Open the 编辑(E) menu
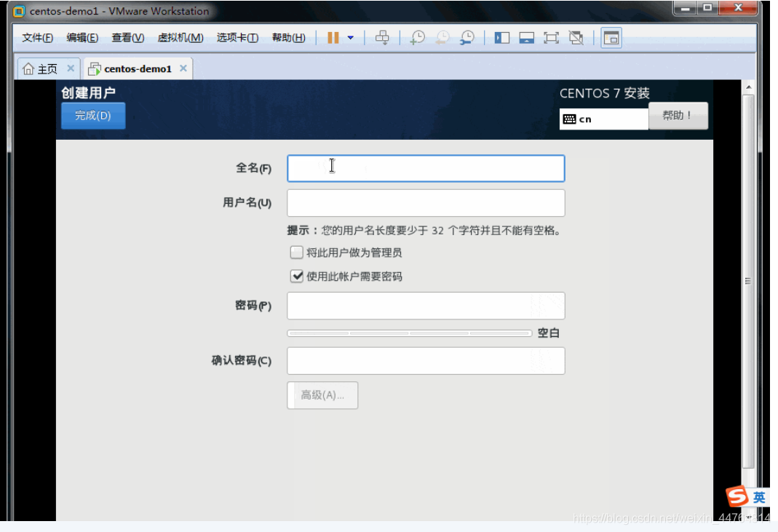 pos(82,38)
